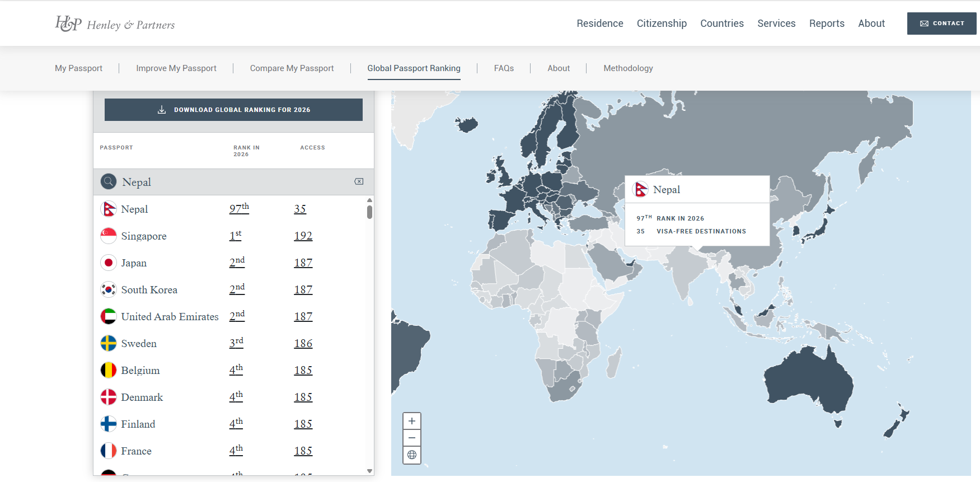Switch to Improve My Passport tab
The width and height of the screenshot is (980, 482).
176,68
